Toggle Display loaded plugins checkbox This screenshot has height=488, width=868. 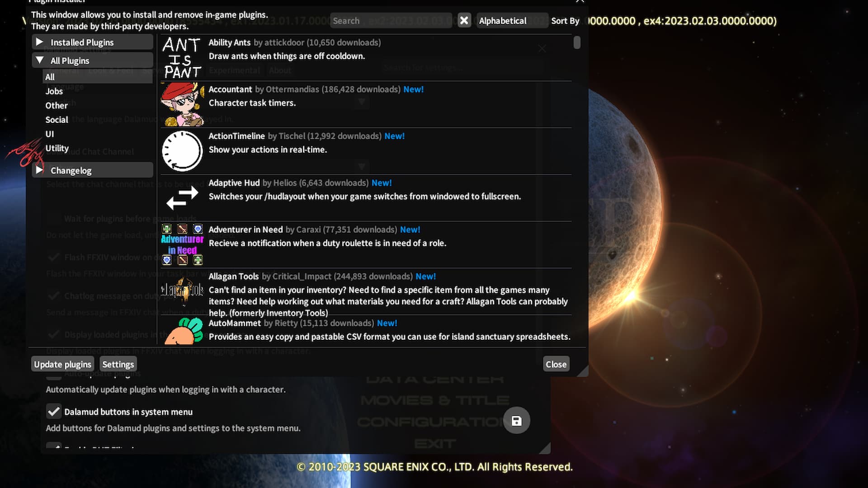(x=54, y=334)
